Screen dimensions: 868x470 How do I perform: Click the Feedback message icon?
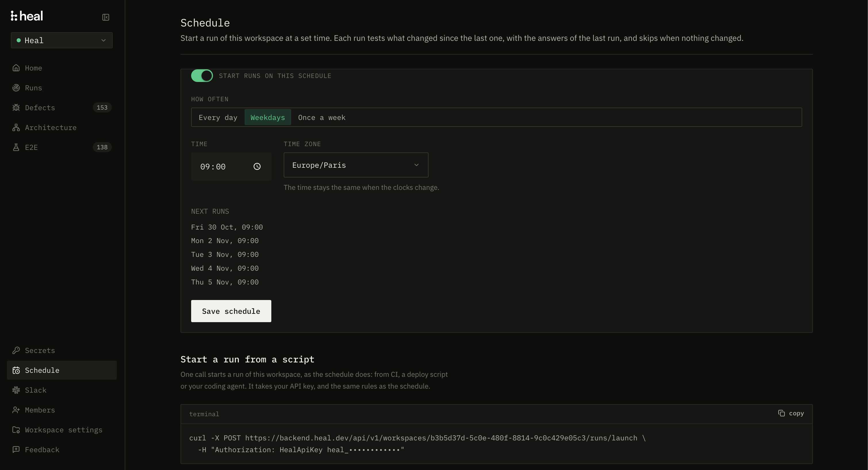pyautogui.click(x=16, y=449)
